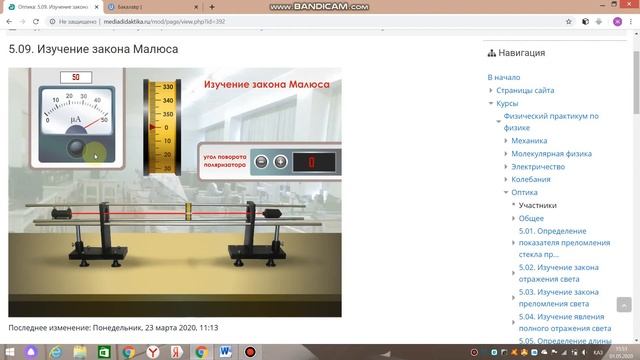Image resolution: width=640 pixels, height=360 pixels.
Task: Close the second browser tab
Action: pos(196,7)
